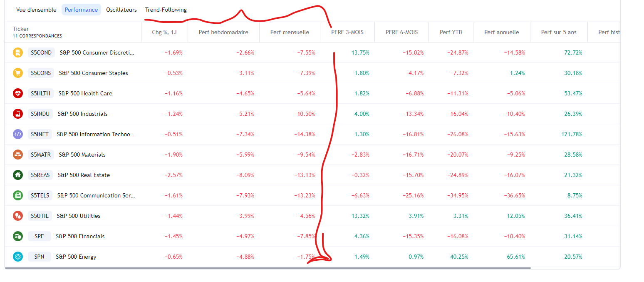644x282 pixels.
Task: Sort by the Perf YTD column header
Action: coord(451,32)
